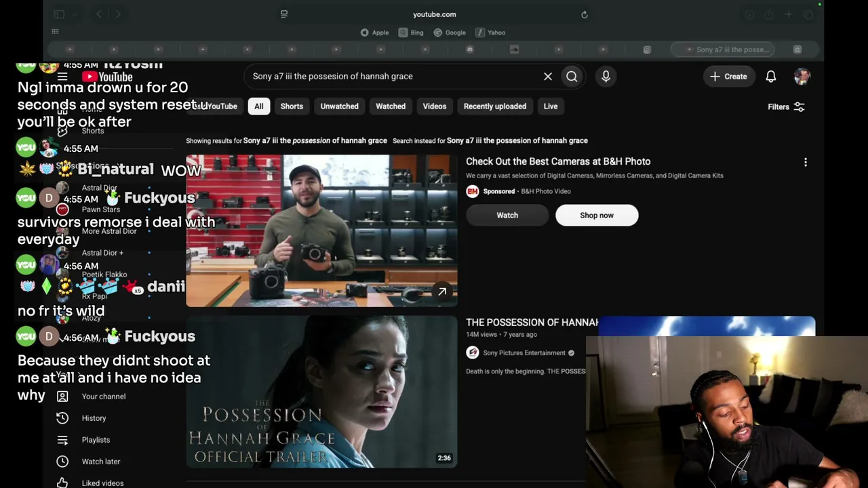This screenshot has width=868, height=488.
Task: Go back in Safari
Action: coord(99,14)
